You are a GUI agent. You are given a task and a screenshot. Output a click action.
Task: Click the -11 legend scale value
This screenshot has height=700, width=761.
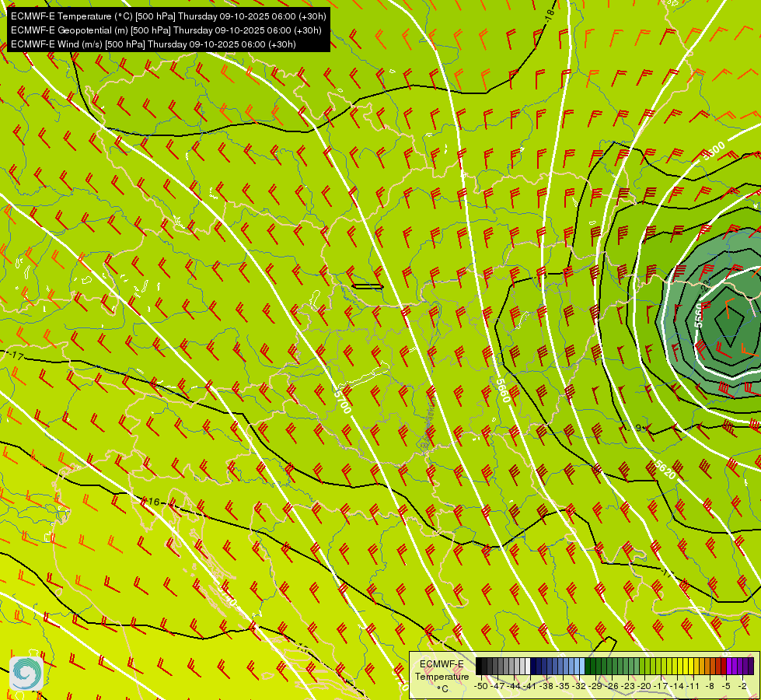[x=693, y=687]
